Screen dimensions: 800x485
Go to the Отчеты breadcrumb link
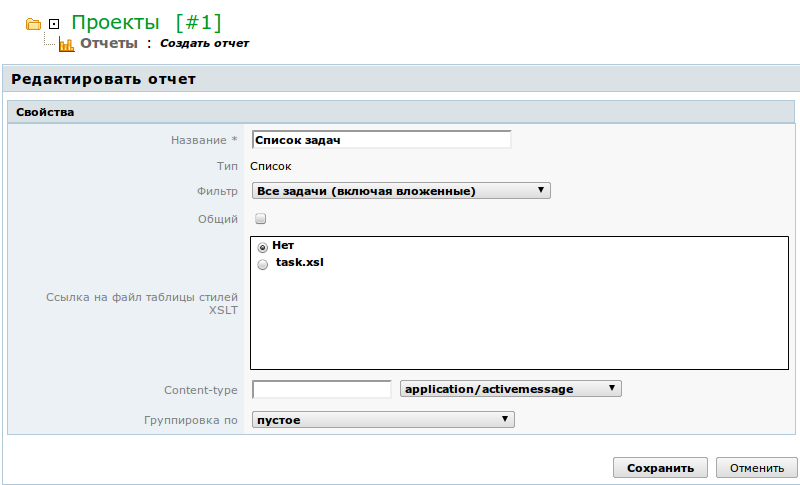click(x=109, y=44)
